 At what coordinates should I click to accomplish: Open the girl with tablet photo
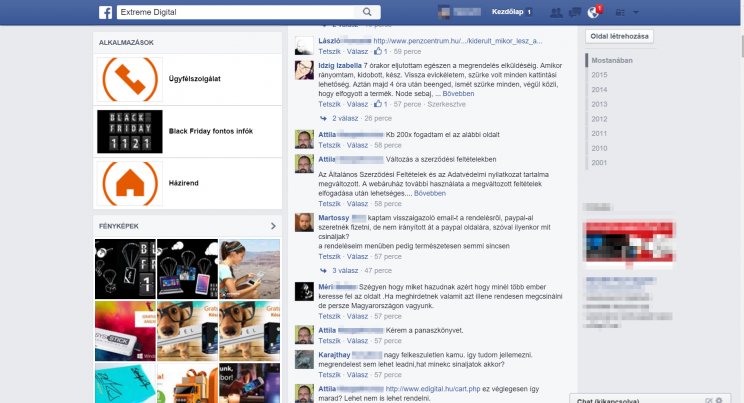click(250, 269)
